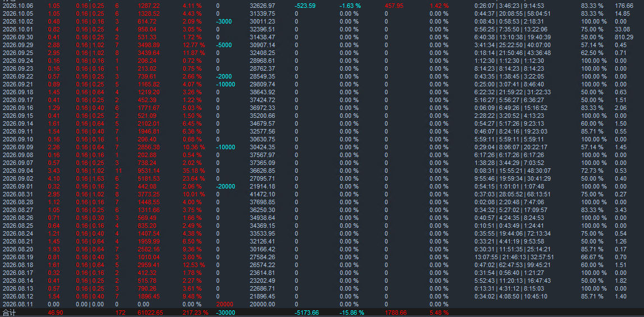The height and width of the screenshot is (317, 644).
Task: Select the 1.42 % cell
Action: (439, 6)
